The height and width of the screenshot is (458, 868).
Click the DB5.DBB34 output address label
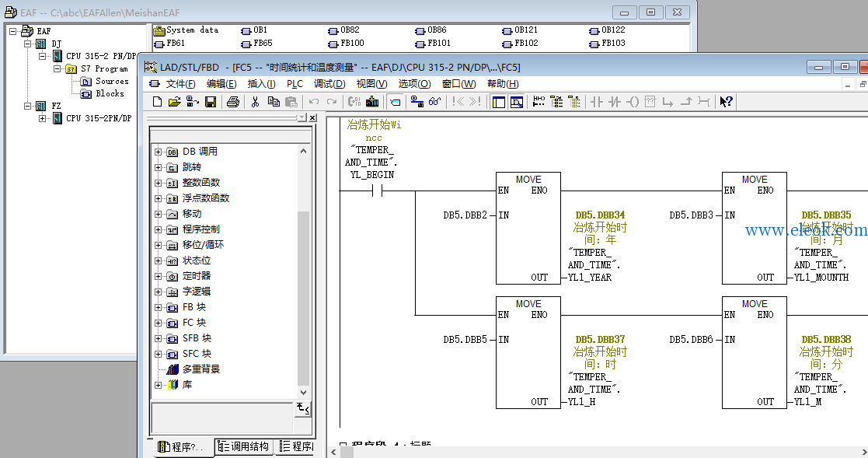pos(600,215)
